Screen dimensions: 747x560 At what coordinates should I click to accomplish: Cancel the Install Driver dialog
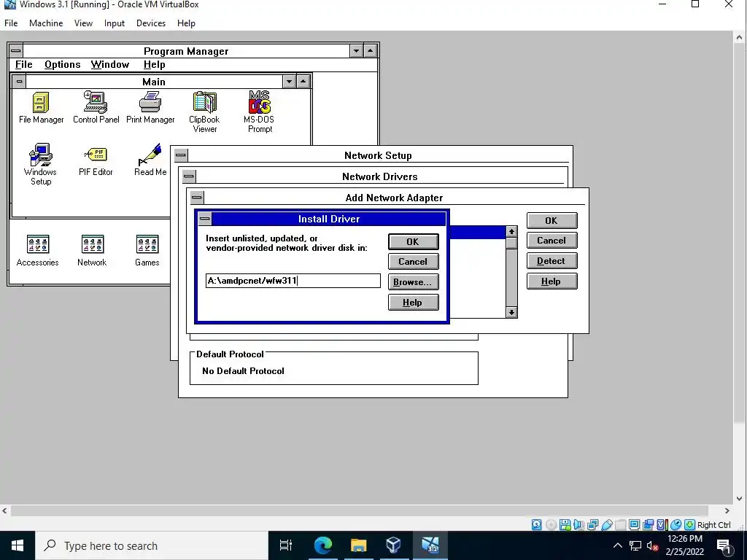pos(413,262)
